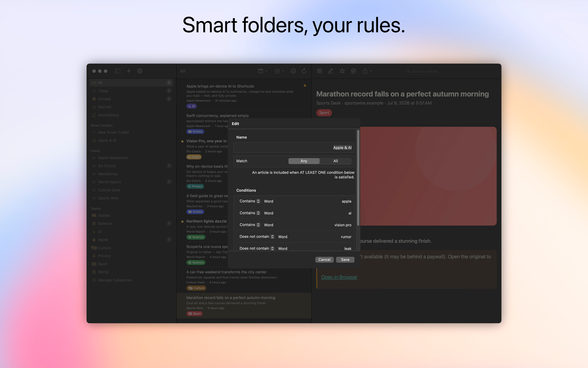Screen dimensions: 588x368
Task: Open the Apple topic in sidebar
Action: 131,240
